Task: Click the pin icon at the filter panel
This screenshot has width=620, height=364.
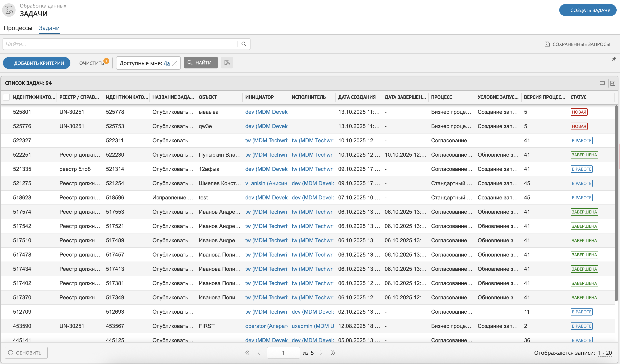Action: point(614,59)
